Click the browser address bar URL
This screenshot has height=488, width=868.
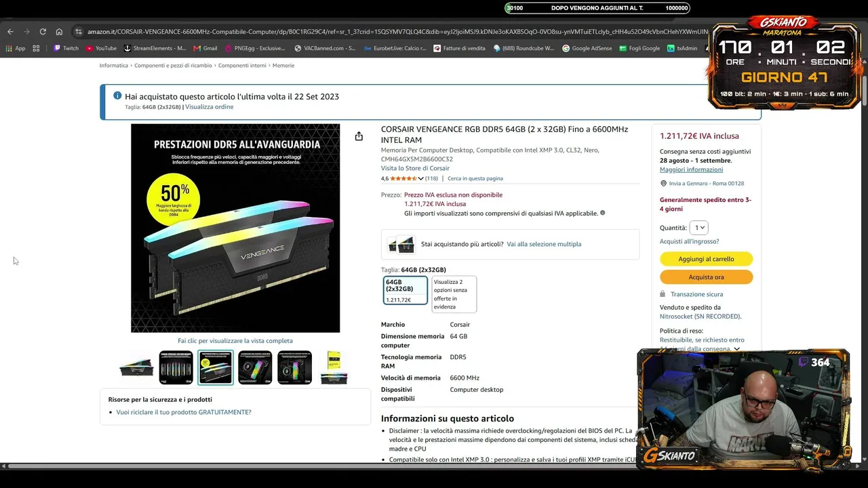point(398,32)
